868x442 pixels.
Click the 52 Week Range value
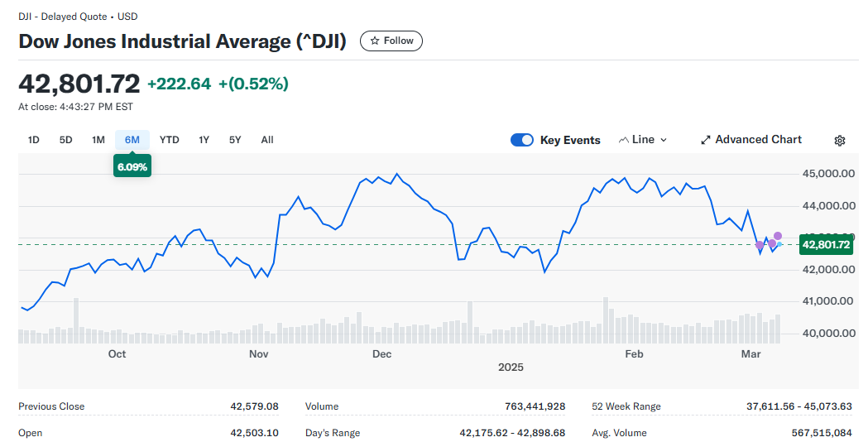799,406
